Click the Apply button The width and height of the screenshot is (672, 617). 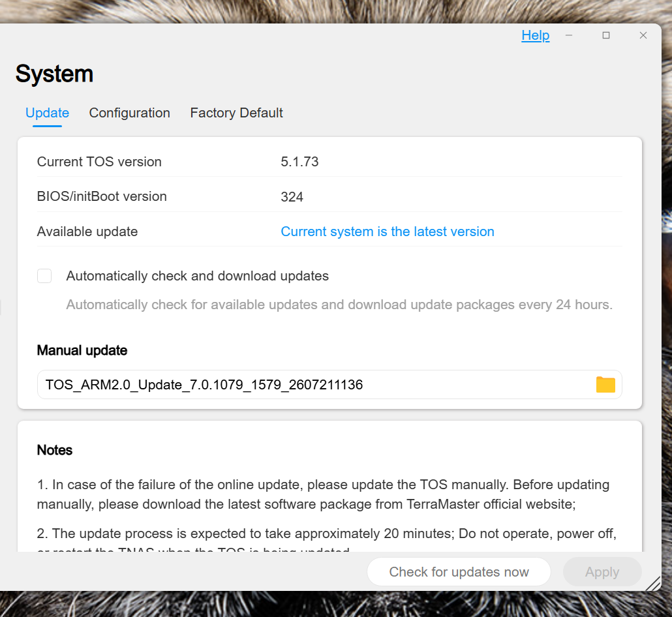[x=602, y=571]
